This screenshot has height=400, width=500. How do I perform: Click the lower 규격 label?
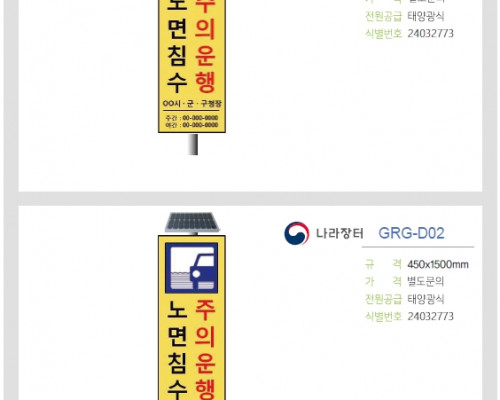pos(383,264)
